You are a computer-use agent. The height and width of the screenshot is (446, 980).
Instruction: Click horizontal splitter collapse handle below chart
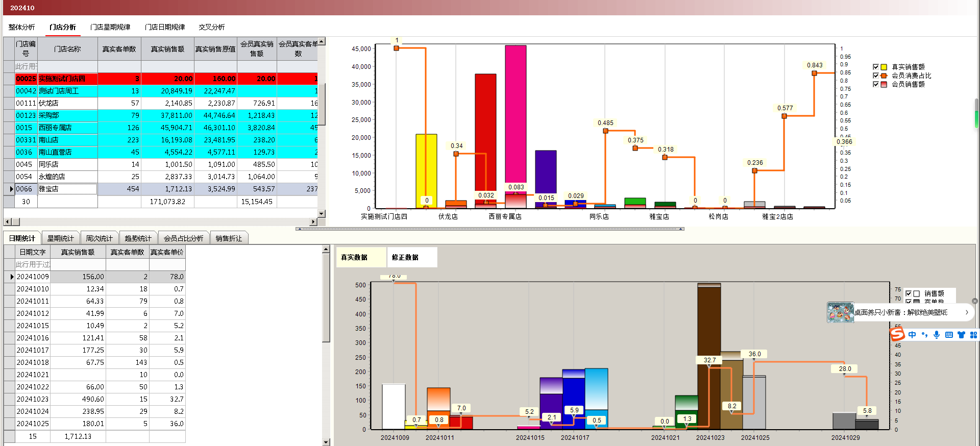click(490, 229)
